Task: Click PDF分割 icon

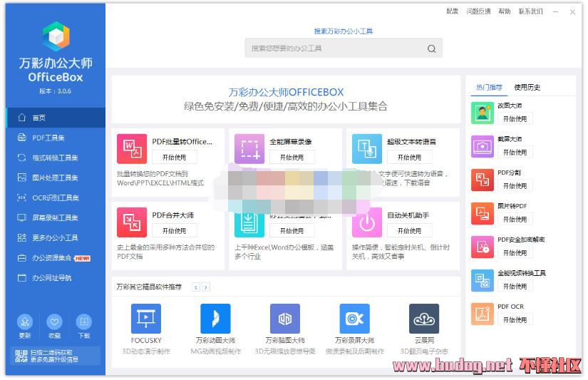Action: (x=483, y=180)
